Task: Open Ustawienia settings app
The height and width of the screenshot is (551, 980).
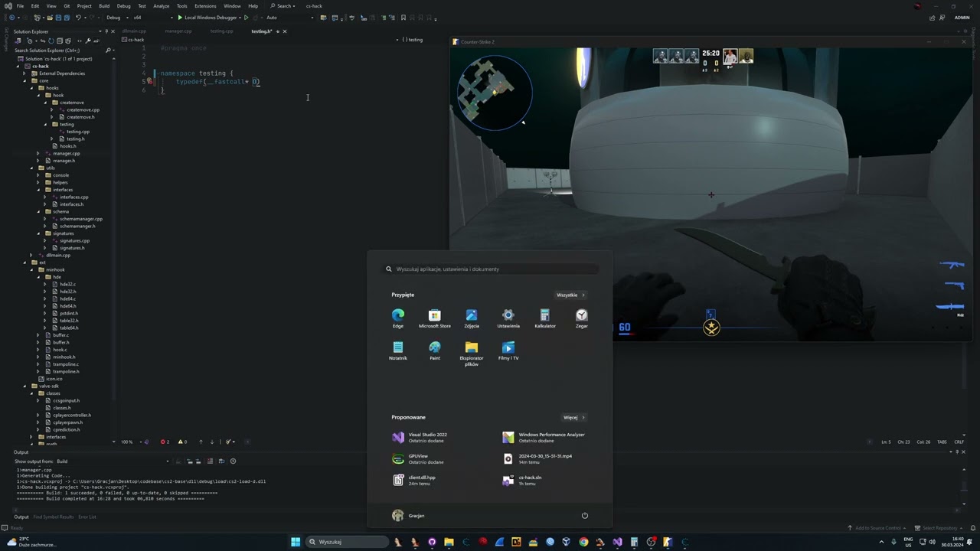Action: click(508, 318)
